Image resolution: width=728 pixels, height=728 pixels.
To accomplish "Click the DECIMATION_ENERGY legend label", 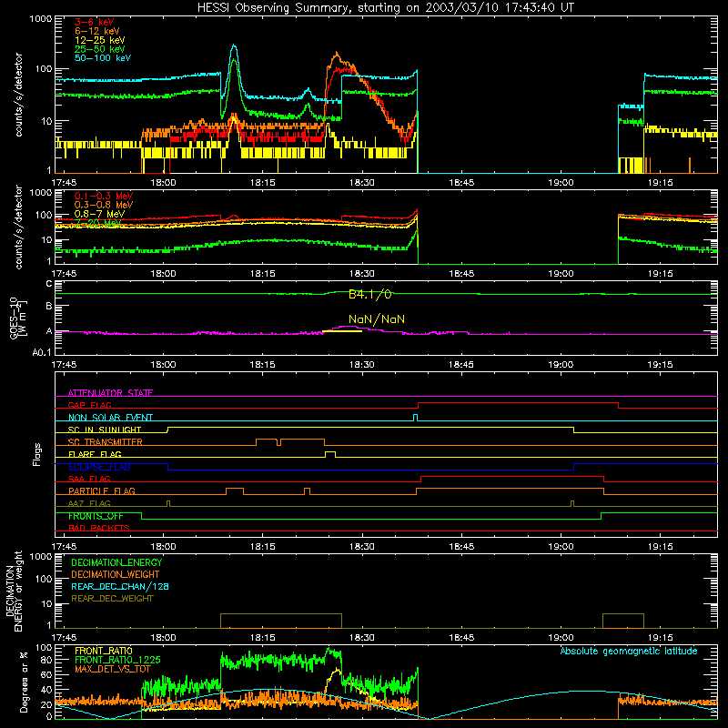I will (x=116, y=562).
